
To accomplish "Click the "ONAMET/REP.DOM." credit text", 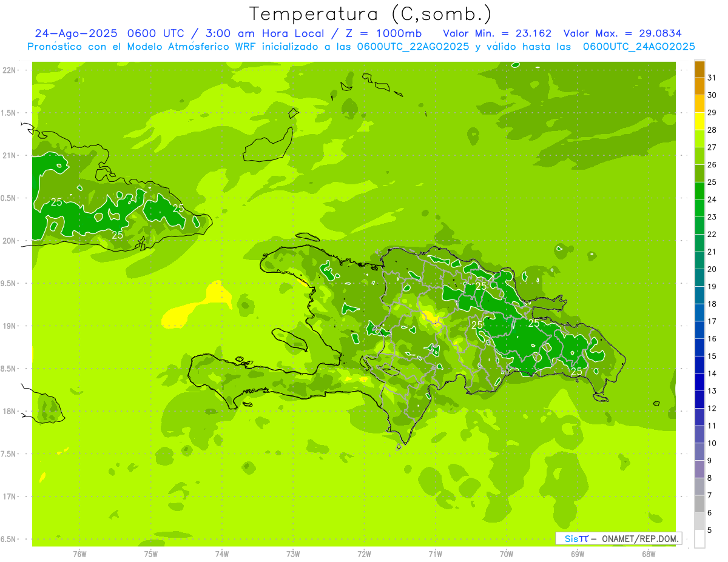I will point(639,538).
